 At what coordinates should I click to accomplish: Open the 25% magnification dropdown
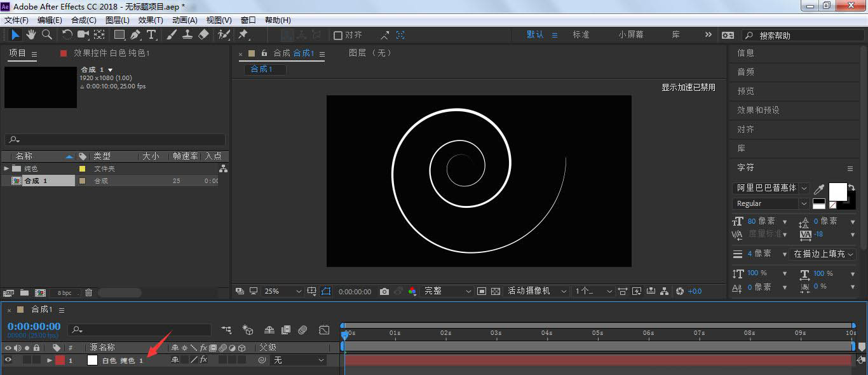(283, 291)
